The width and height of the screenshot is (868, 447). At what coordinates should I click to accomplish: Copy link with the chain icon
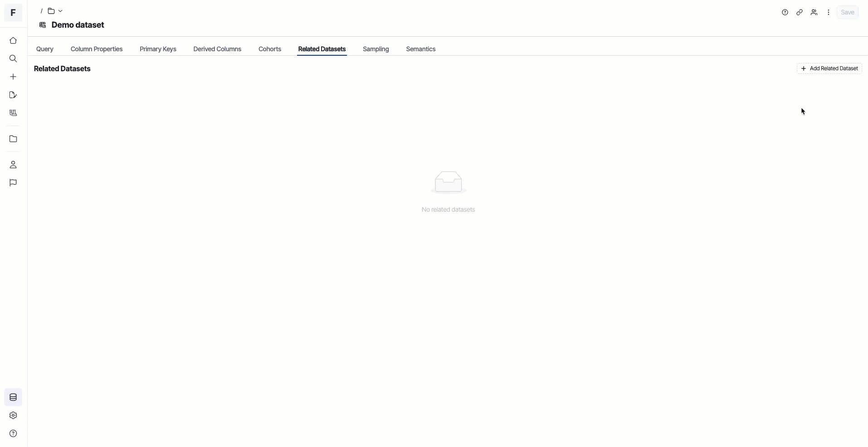[x=800, y=13]
